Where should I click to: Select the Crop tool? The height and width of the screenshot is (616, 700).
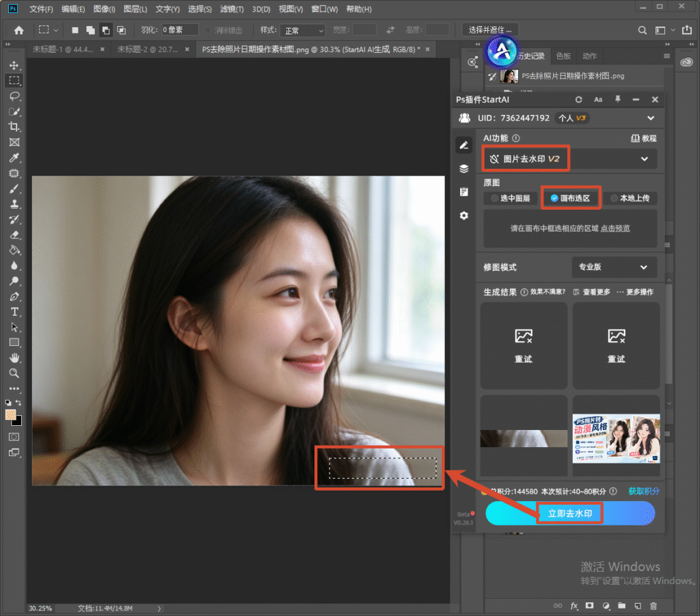(x=14, y=126)
